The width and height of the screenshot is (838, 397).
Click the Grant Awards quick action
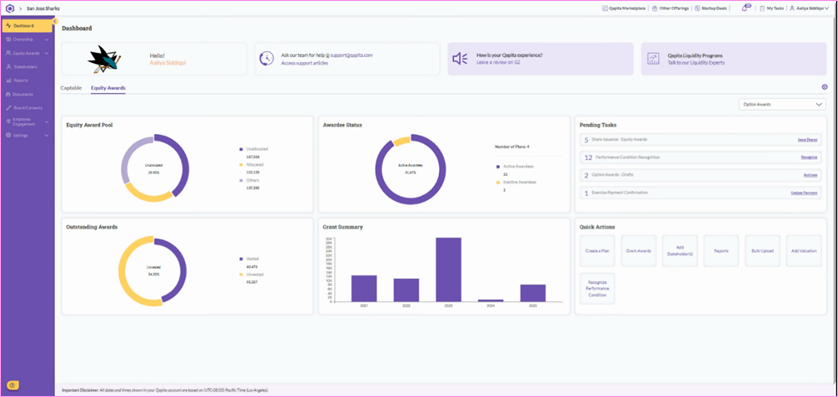(x=639, y=251)
